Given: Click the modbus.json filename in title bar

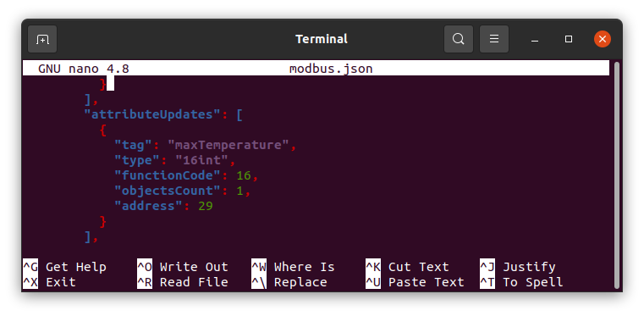Looking at the screenshot, I should point(331,69).
